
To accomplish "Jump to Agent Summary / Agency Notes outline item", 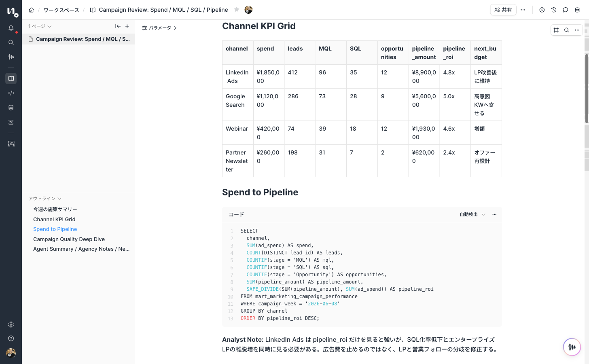I will pyautogui.click(x=81, y=249).
